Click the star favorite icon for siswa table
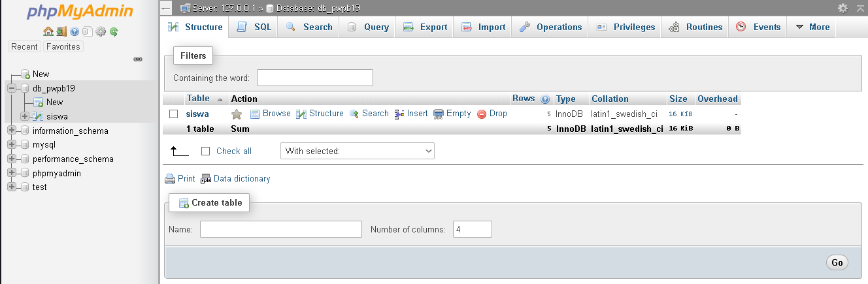Viewport: 868px width, 284px height. 237,114
